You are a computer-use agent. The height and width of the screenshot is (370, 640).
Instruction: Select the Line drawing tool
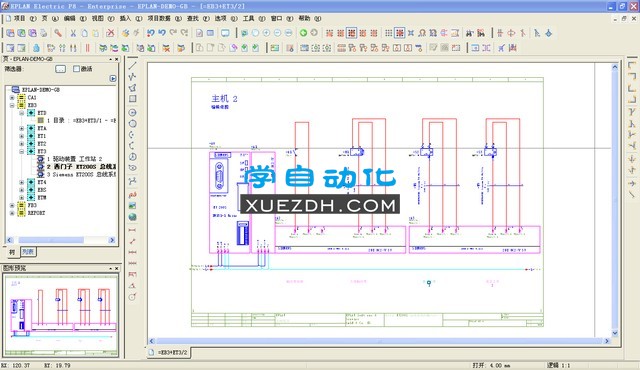[133, 65]
